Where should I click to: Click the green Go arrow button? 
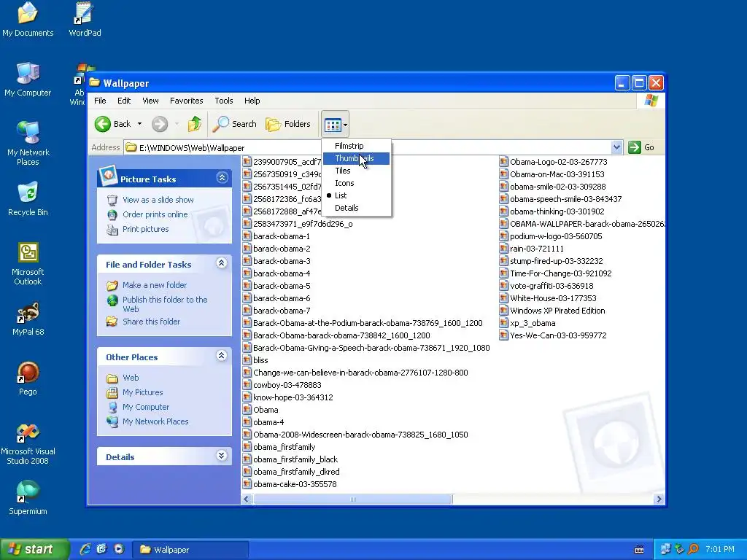coord(635,147)
